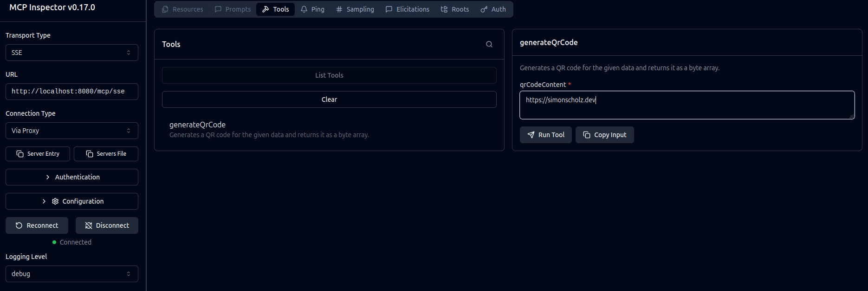Copy Server Entry to clipboard
Image resolution: width=868 pixels, height=291 pixels.
pyautogui.click(x=38, y=154)
